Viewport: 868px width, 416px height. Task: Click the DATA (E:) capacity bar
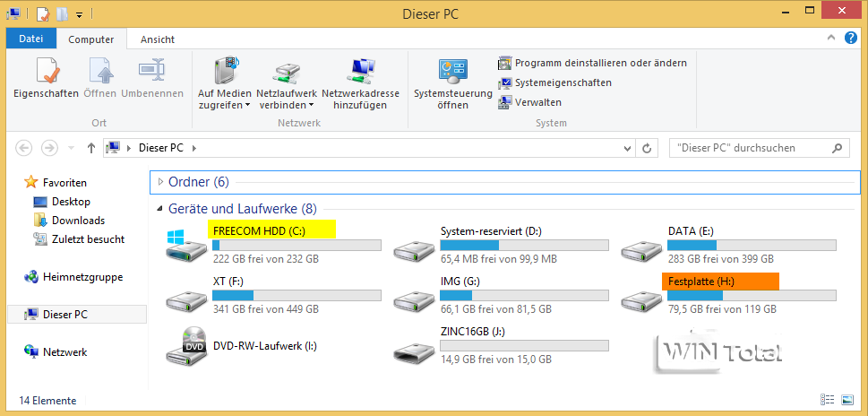(x=752, y=246)
